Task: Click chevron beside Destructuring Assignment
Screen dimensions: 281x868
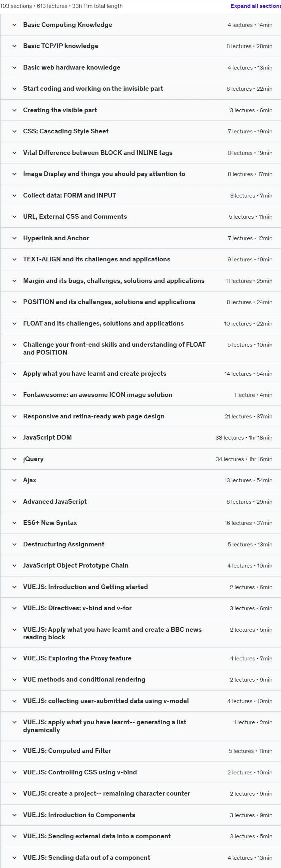Action: (x=14, y=544)
